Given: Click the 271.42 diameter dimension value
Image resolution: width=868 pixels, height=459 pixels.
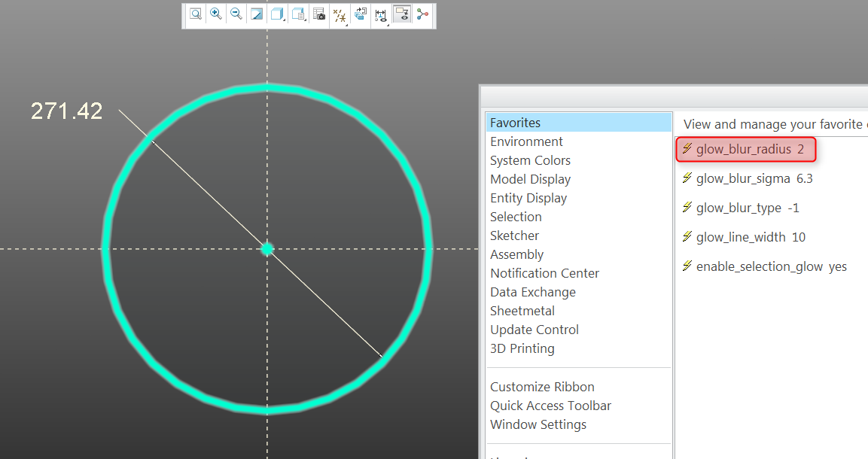Looking at the screenshot, I should (x=66, y=111).
